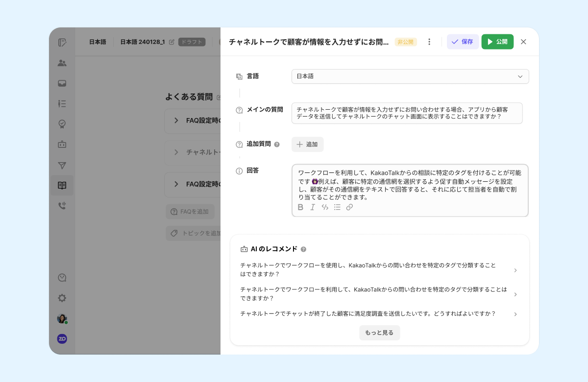588x382 pixels.
Task: Click the Bold formatting icon in answer editor
Action: 301,207
